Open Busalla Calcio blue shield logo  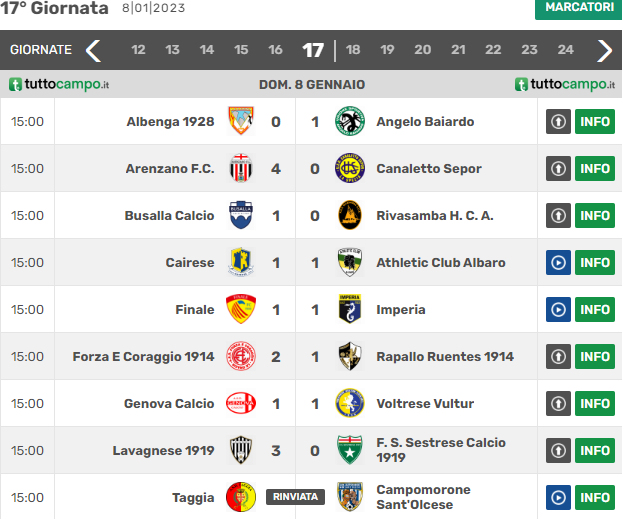coord(241,215)
